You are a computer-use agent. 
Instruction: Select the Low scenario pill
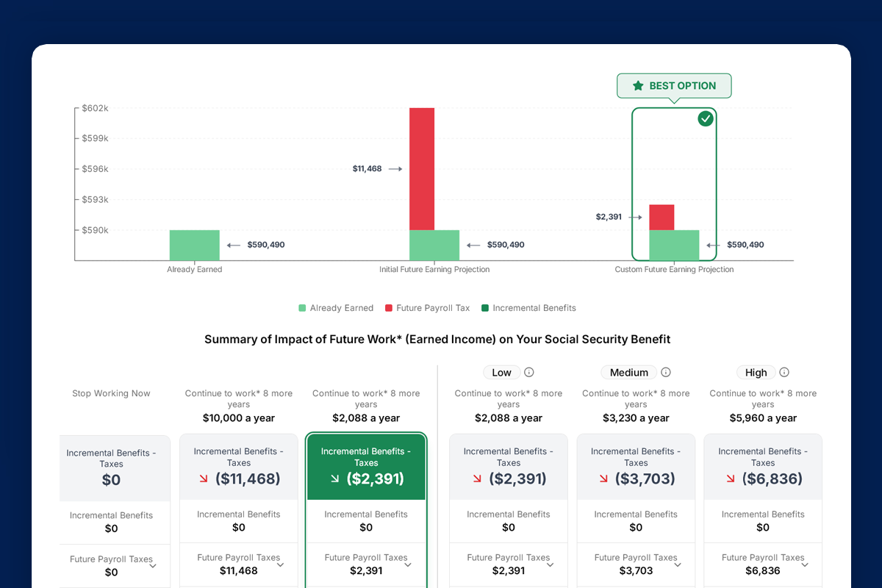[502, 373]
